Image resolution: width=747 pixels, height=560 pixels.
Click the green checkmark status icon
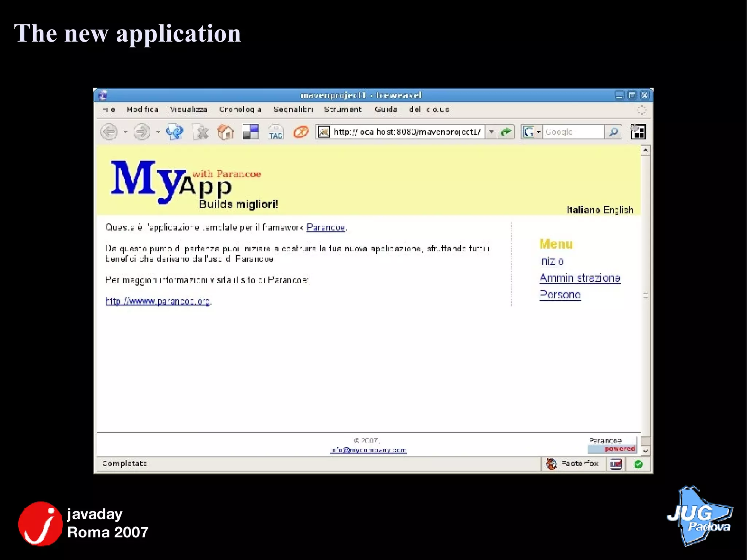point(638,464)
